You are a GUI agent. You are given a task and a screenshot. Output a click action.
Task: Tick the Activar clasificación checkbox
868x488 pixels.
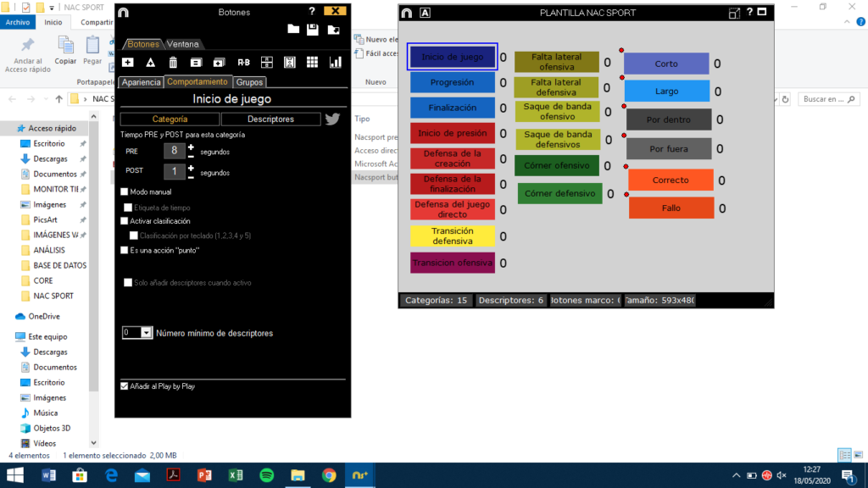coord(125,221)
